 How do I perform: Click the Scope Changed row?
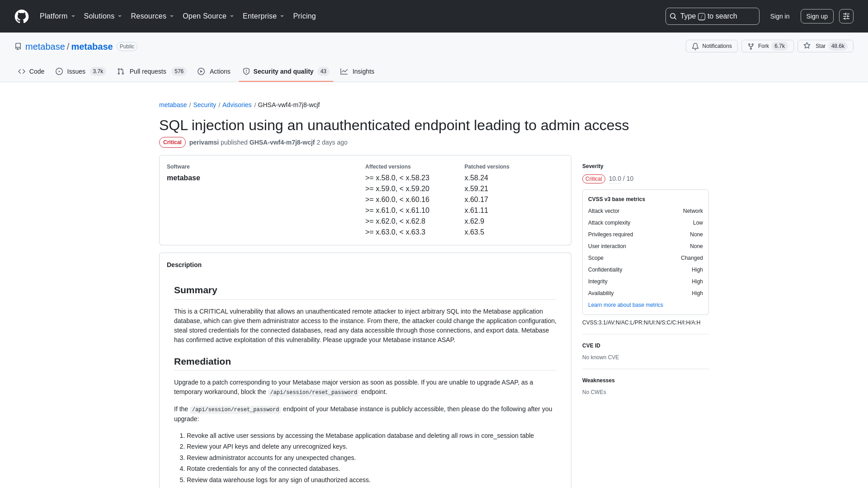[646, 258]
